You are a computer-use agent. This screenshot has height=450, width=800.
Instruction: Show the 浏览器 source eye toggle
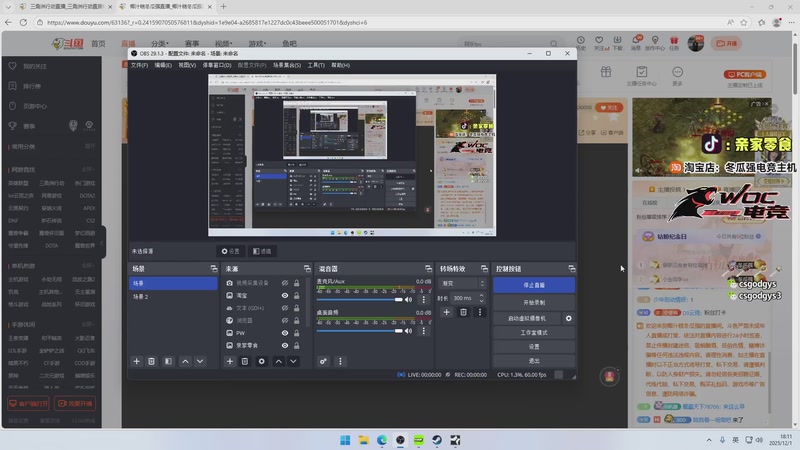click(285, 320)
